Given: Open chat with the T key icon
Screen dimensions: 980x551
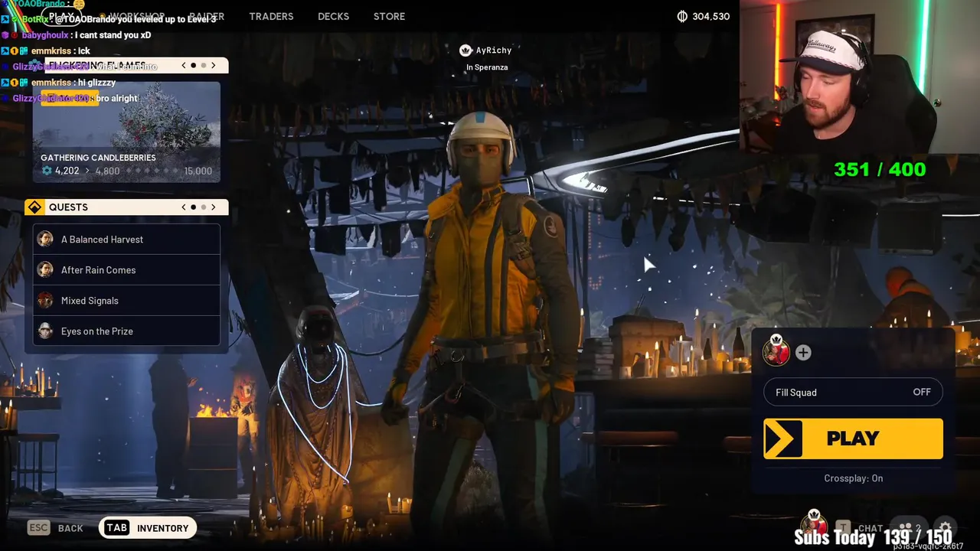Looking at the screenshot, I should (842, 528).
